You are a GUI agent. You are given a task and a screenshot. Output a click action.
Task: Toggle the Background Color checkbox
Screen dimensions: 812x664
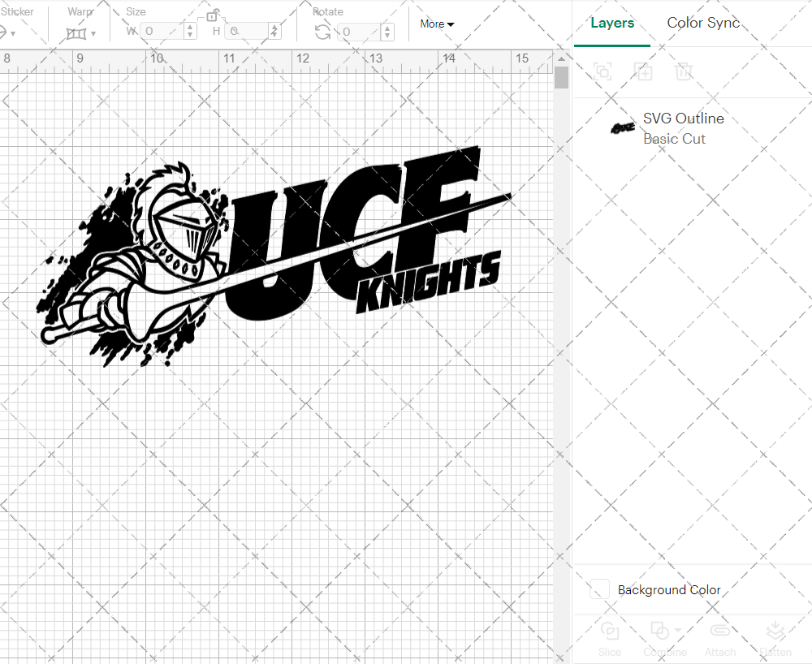click(598, 590)
